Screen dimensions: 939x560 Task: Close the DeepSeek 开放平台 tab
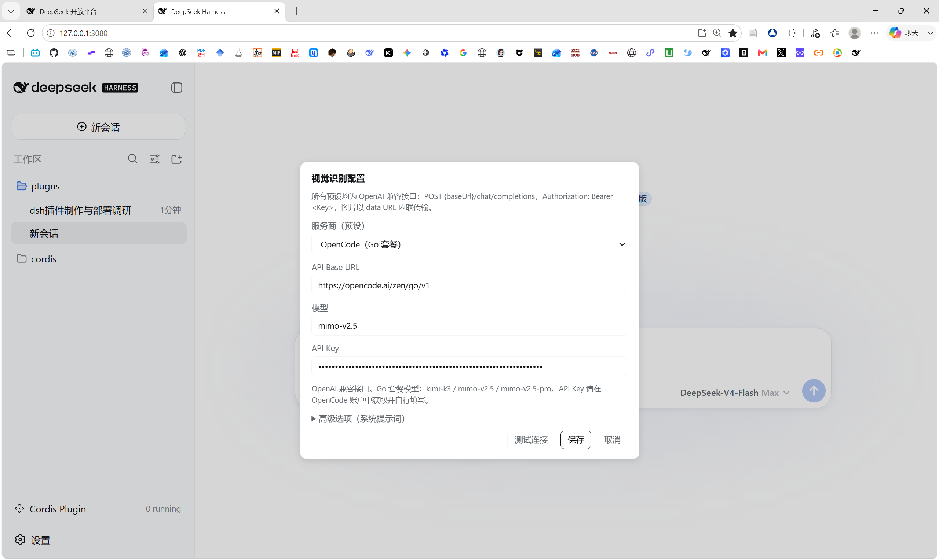click(x=145, y=11)
